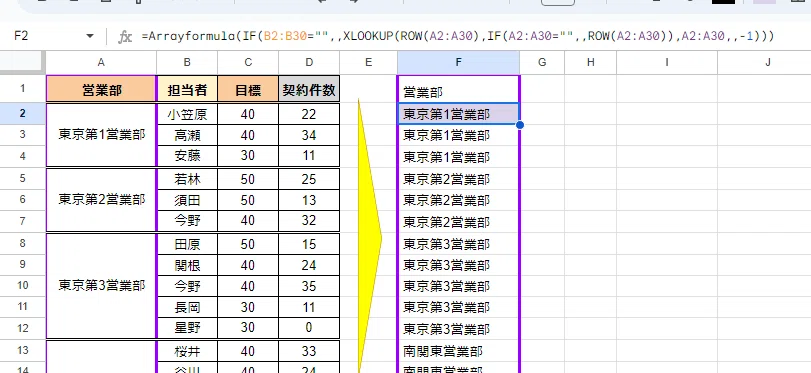
Task: Select the cell containing 高瀬
Action: tap(187, 135)
